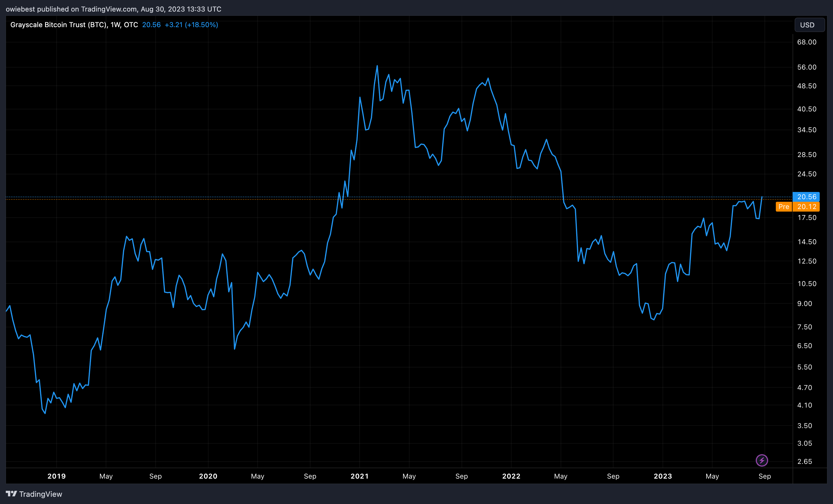
Task: Click the +3.21 (+18.50%) change text
Action: pyautogui.click(x=191, y=25)
